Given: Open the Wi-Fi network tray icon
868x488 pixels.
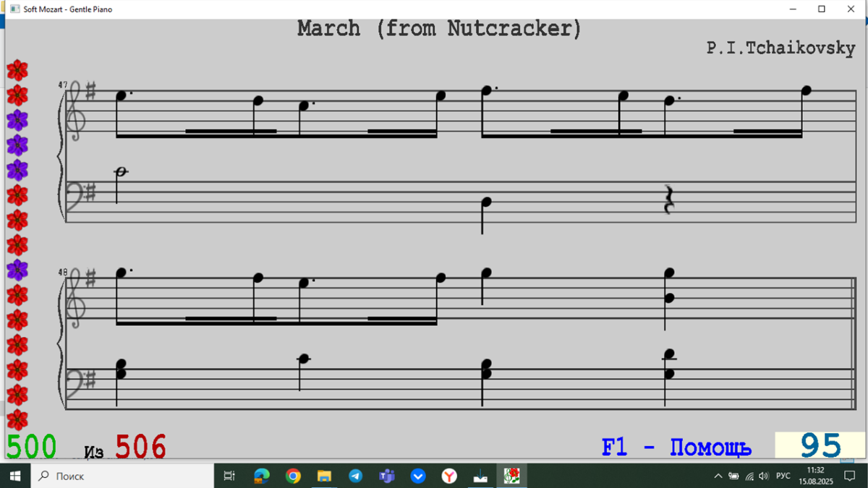Looking at the screenshot, I should click(x=749, y=476).
